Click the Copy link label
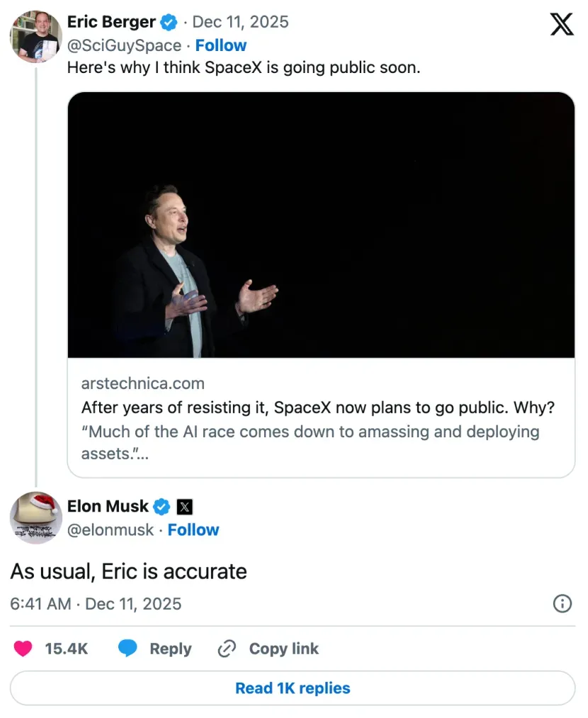 pyautogui.click(x=283, y=649)
